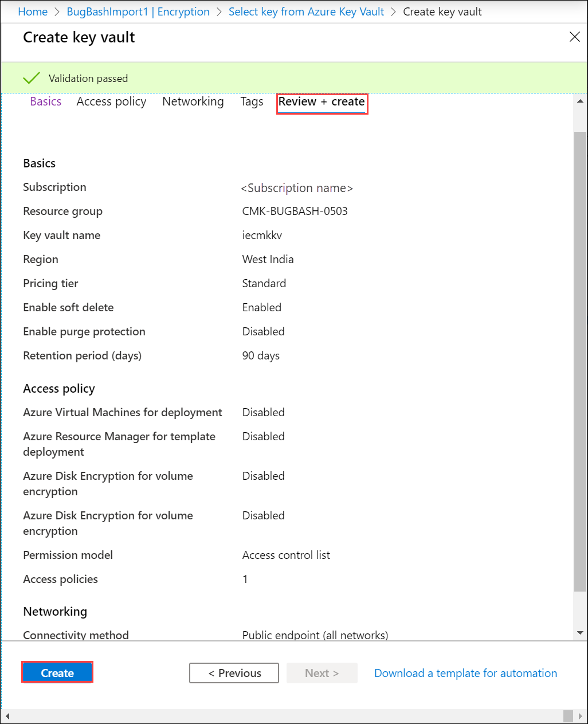Click the Create button

(x=57, y=672)
